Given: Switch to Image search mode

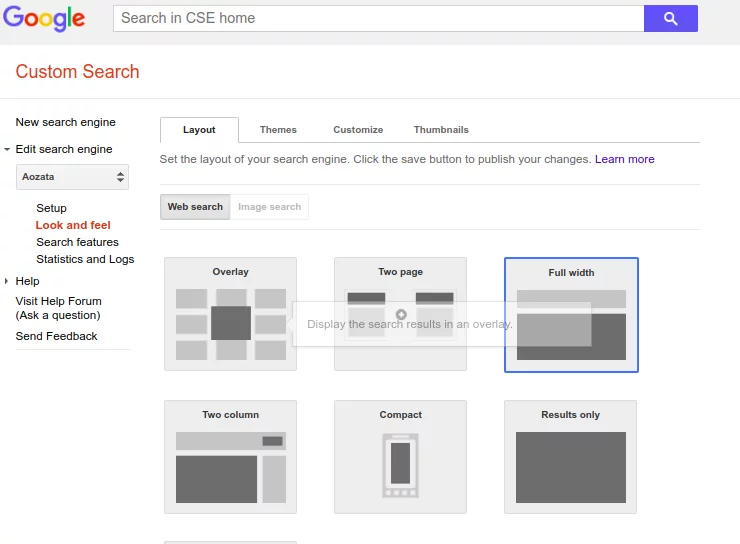Looking at the screenshot, I should pos(269,207).
